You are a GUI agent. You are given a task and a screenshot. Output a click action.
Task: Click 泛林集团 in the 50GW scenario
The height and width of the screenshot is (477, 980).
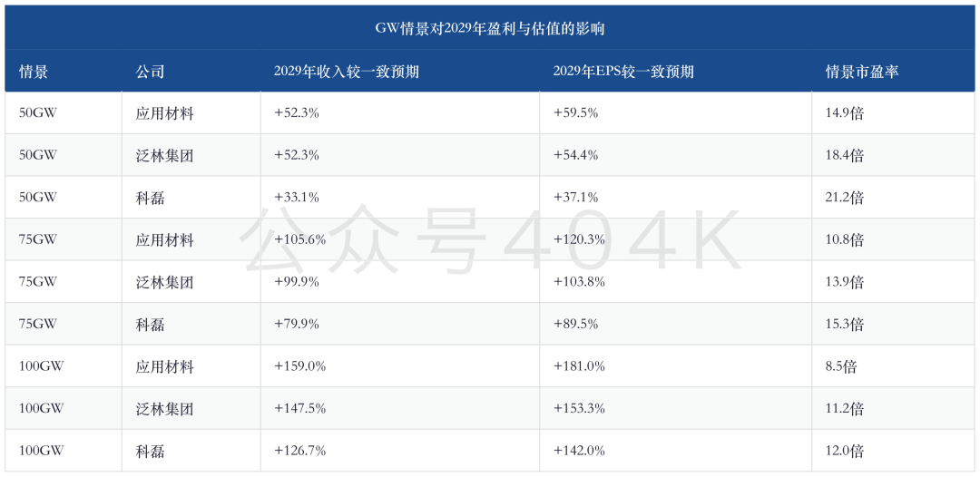click(x=164, y=155)
